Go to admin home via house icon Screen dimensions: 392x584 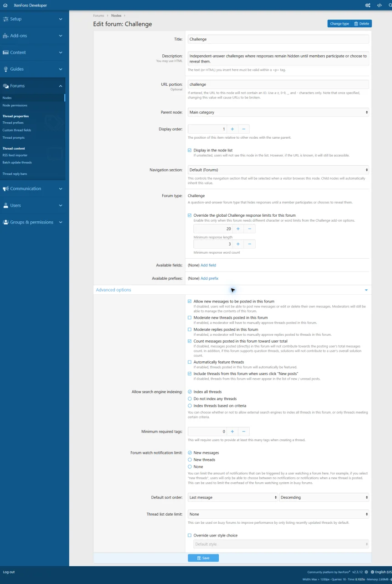(x=5, y=5)
